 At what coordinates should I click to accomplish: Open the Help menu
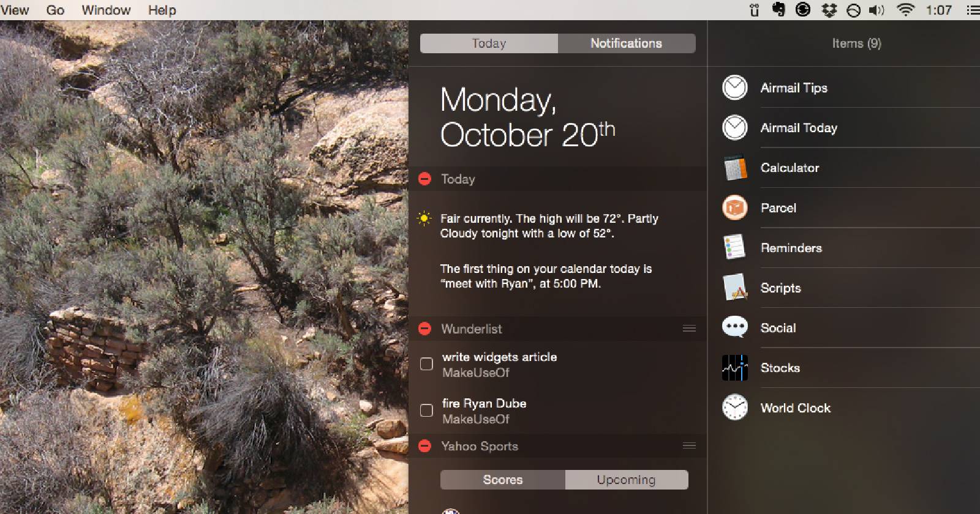pos(162,10)
